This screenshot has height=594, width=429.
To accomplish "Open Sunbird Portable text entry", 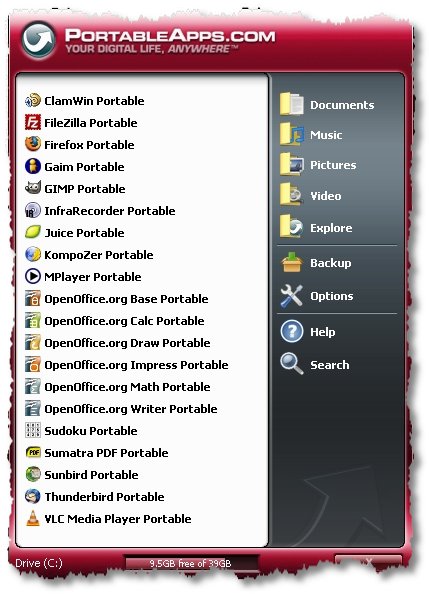I will click(91, 475).
